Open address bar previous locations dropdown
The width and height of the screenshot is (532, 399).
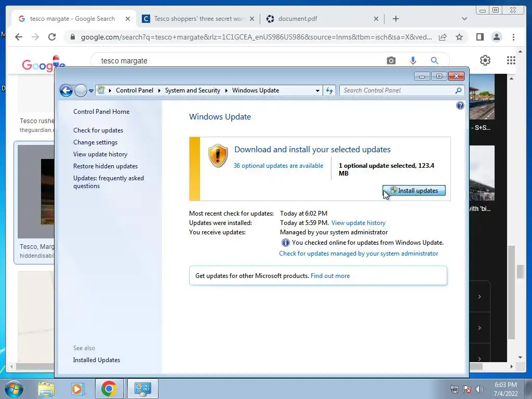pos(317,90)
